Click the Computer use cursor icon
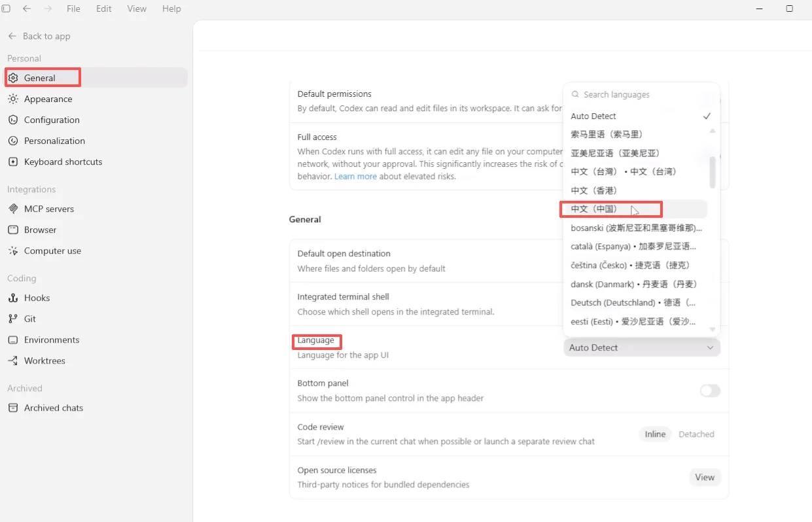Screen dimensions: 812x522 tap(13, 251)
